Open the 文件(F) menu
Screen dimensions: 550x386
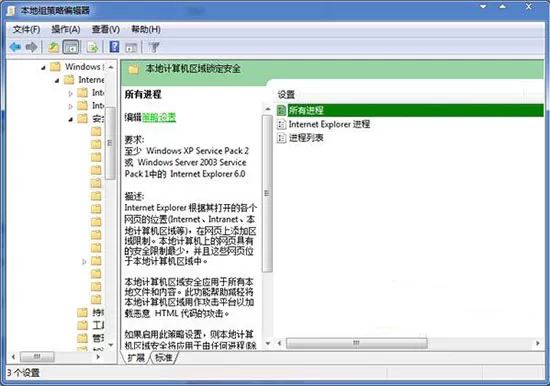pos(26,29)
